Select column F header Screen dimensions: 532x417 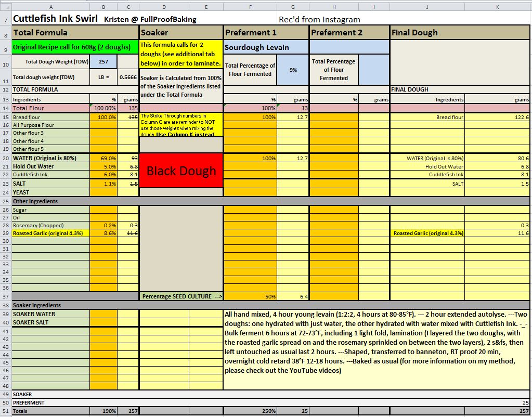(x=250, y=7)
